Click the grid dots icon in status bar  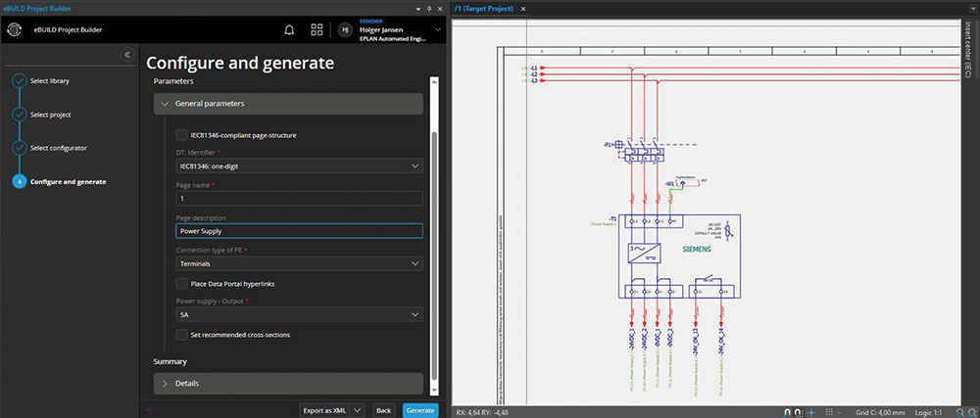pos(829,412)
